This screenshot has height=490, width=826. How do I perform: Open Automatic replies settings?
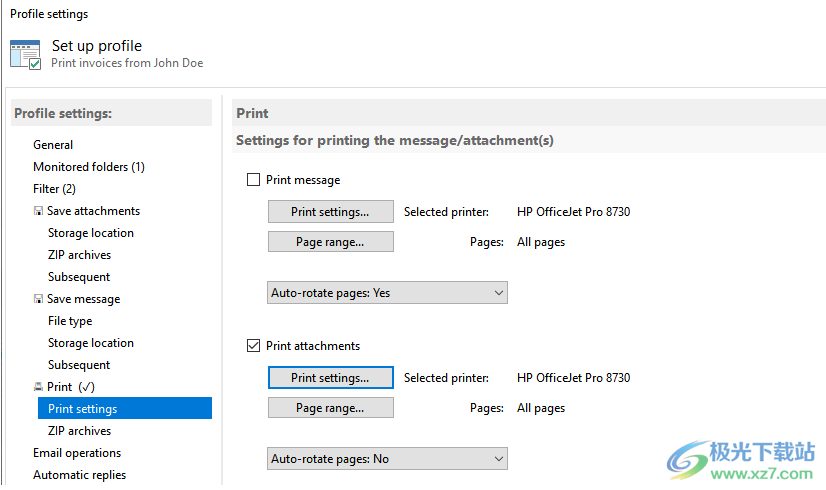tap(79, 475)
